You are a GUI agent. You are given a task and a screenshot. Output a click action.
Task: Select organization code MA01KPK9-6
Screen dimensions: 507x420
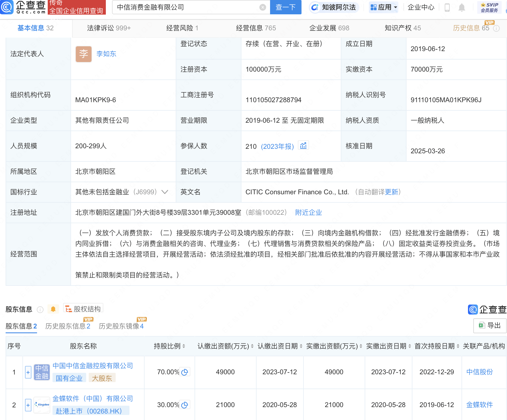pyautogui.click(x=96, y=100)
